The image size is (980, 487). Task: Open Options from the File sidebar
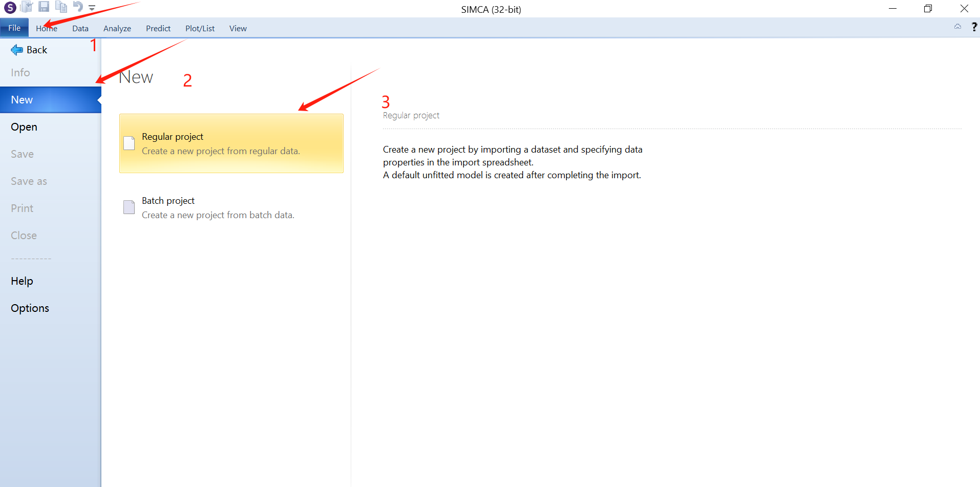[x=30, y=308]
